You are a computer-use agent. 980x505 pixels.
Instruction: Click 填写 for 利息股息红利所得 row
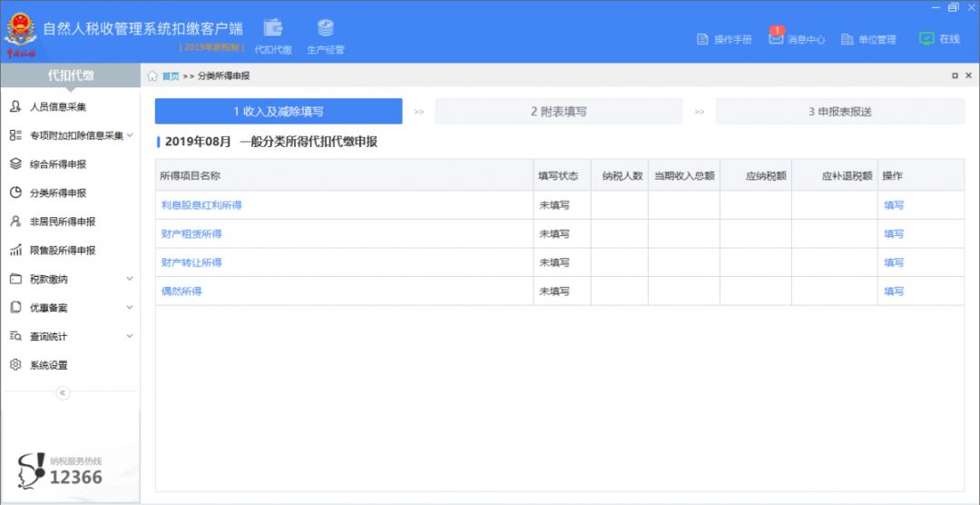point(894,205)
